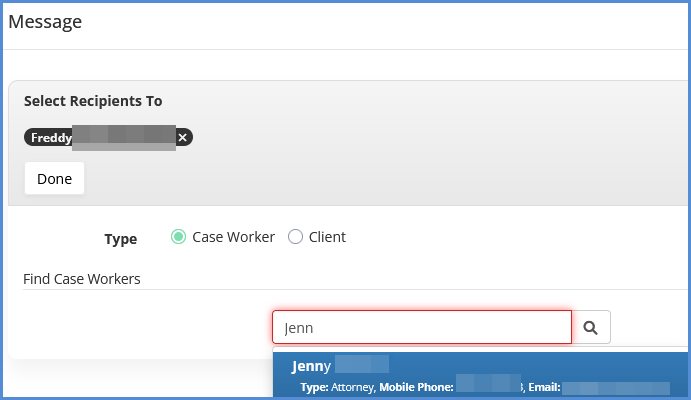Click the 'Select Recipients To' heading
Image resolution: width=691 pixels, height=400 pixels.
click(x=93, y=101)
